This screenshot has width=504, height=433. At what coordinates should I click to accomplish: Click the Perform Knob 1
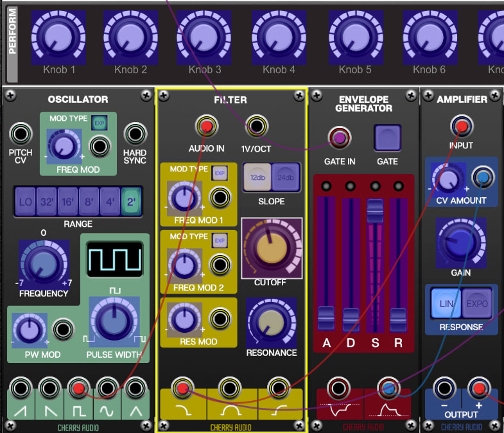(x=58, y=38)
